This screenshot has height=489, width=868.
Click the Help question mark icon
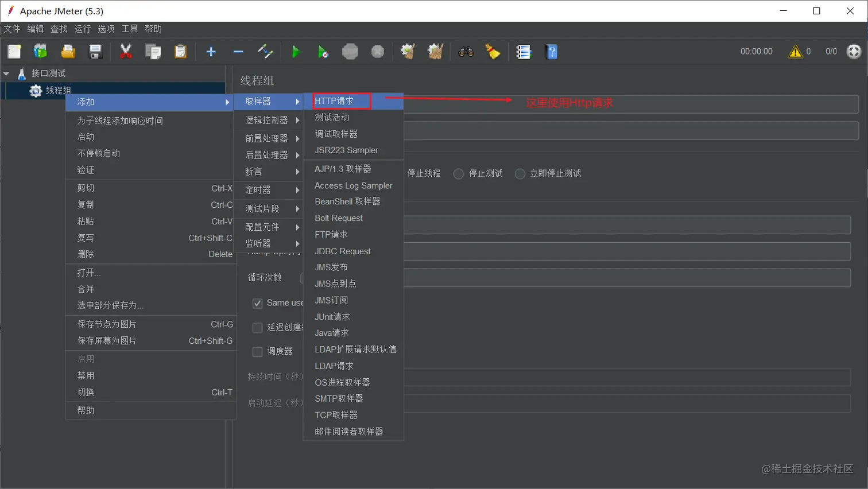point(551,52)
